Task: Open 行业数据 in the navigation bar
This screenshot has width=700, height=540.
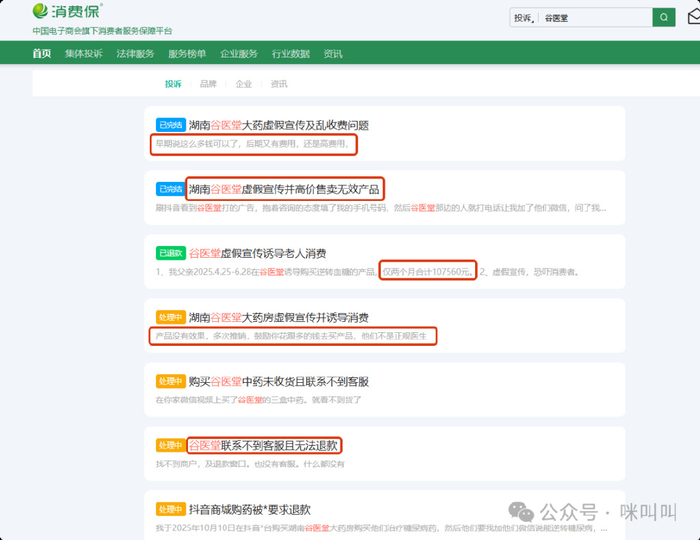Action: [x=291, y=54]
